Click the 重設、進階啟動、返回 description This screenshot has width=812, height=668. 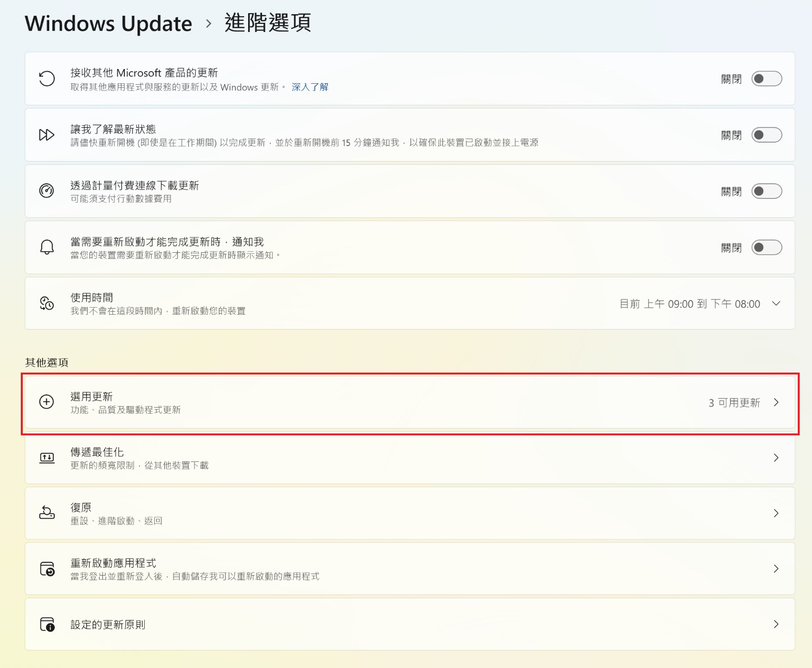coord(116,521)
